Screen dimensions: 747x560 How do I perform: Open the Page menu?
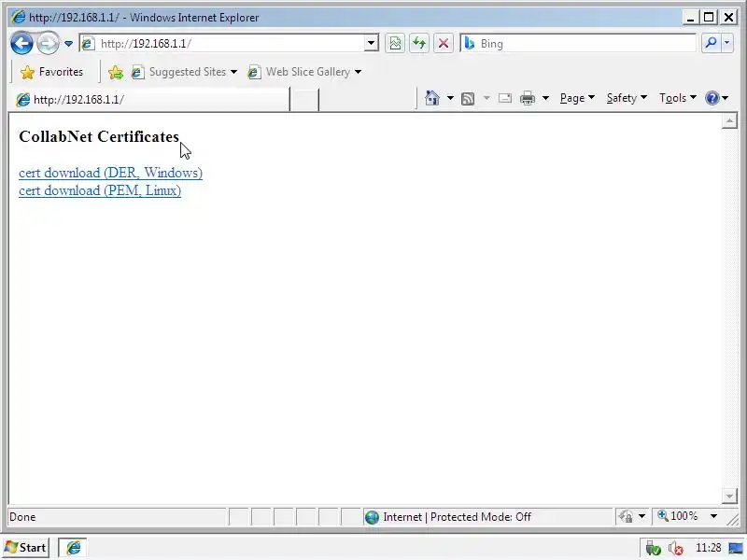tap(577, 98)
